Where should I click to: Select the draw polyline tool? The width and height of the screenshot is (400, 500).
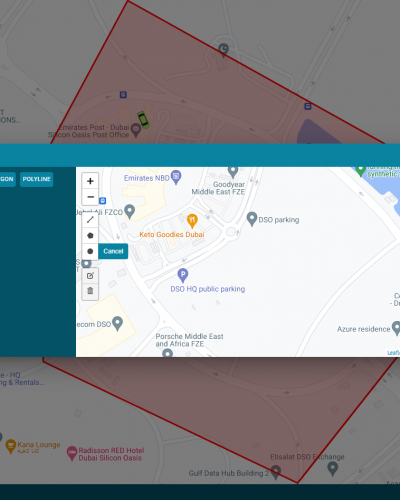point(90,220)
